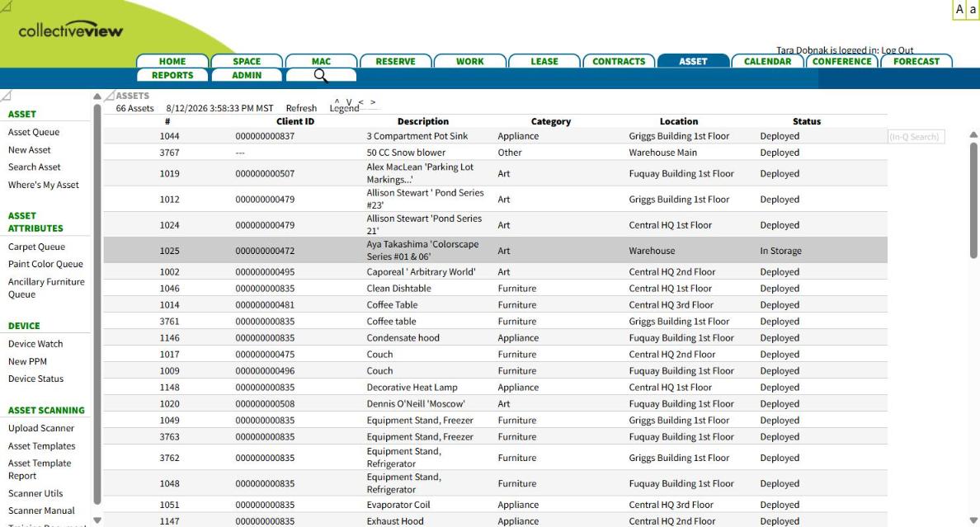Increase font size with large A button
This screenshot has width=980, height=527.
pyautogui.click(x=959, y=9)
